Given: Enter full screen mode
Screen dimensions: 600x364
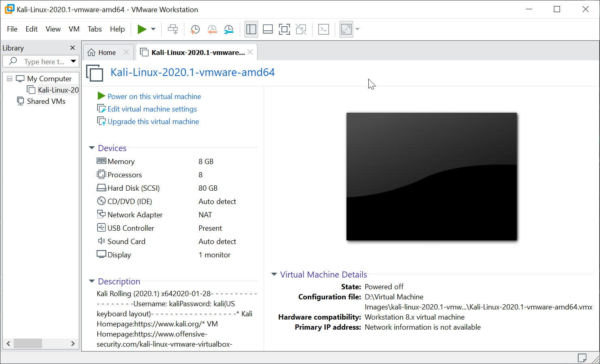Looking at the screenshot, I should [284, 29].
